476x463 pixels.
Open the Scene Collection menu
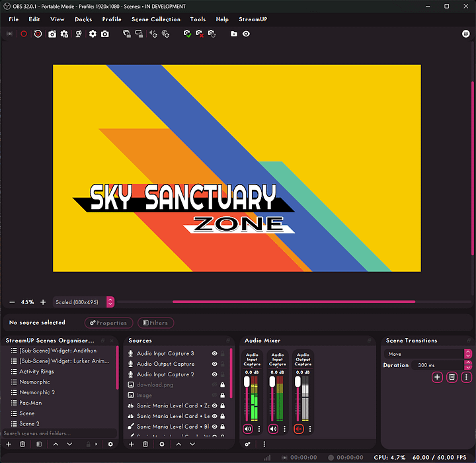coord(156,19)
